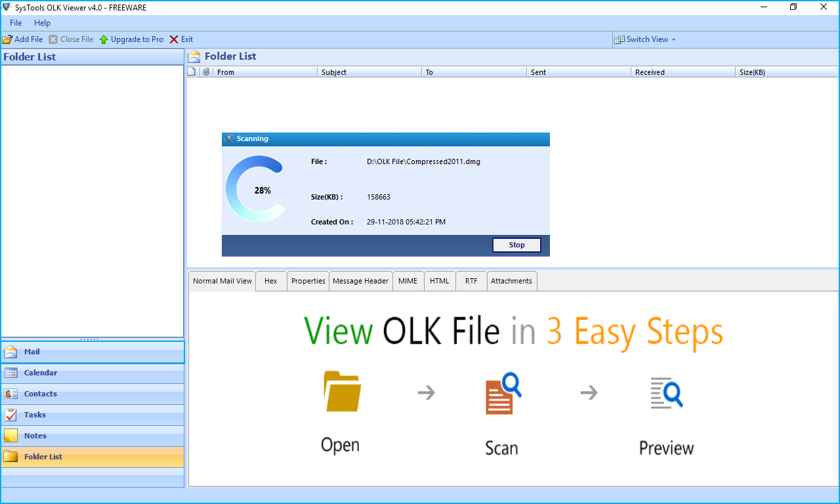The height and width of the screenshot is (504, 840).
Task: Click the Contacts card icon in sidebar
Action: point(10,394)
